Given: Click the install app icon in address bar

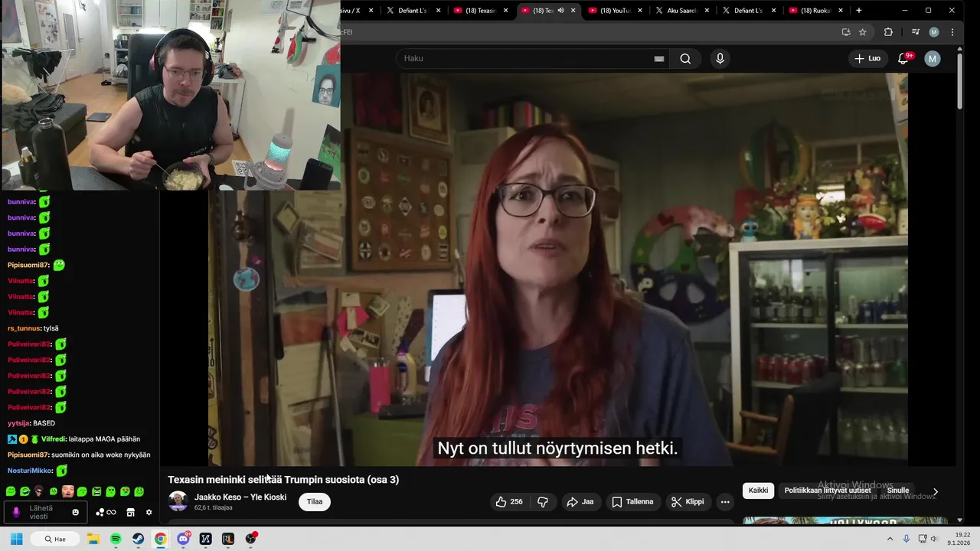Looking at the screenshot, I should 846,32.
